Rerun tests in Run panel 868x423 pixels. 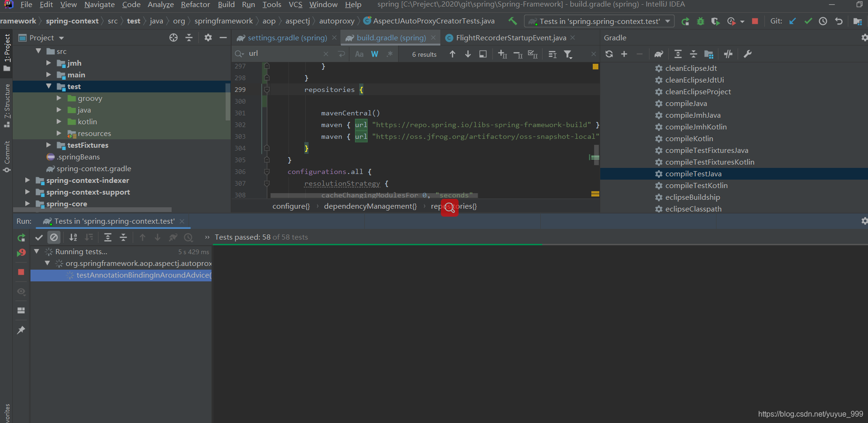tap(21, 238)
